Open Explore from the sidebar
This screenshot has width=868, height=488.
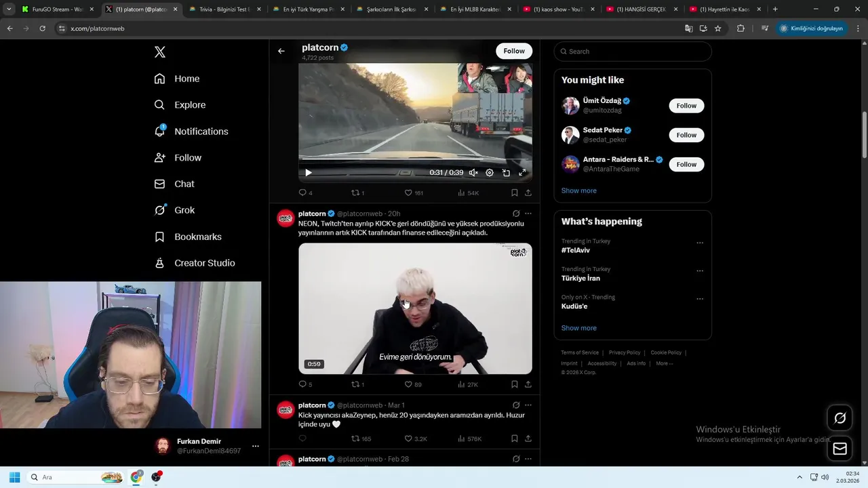(180, 105)
